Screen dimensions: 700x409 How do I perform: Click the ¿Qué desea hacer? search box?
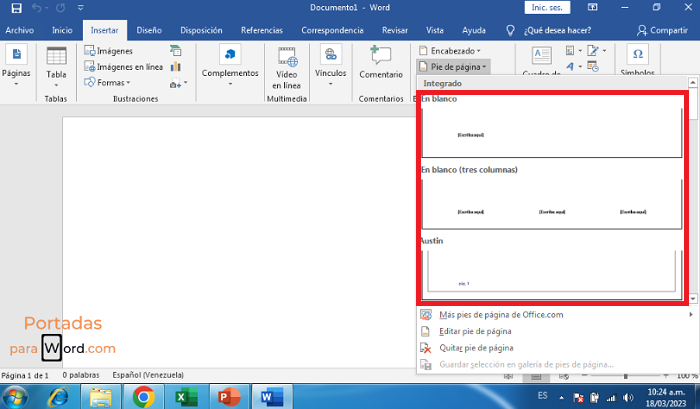point(557,30)
